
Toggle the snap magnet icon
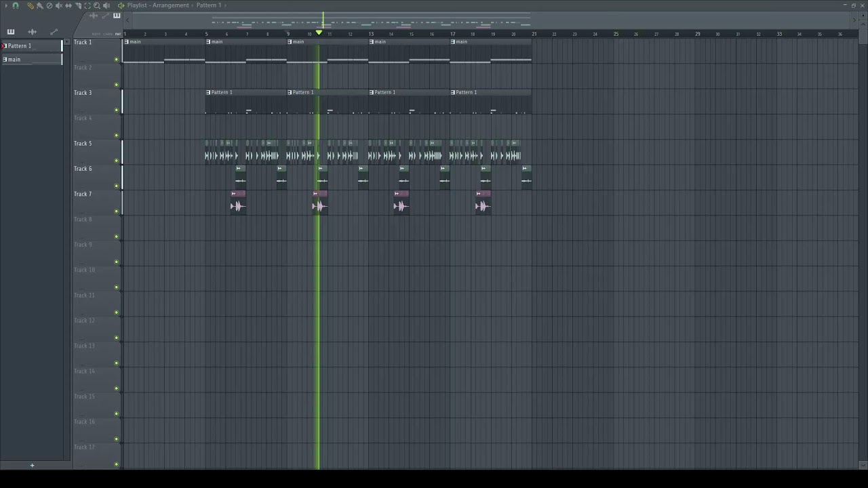16,5
